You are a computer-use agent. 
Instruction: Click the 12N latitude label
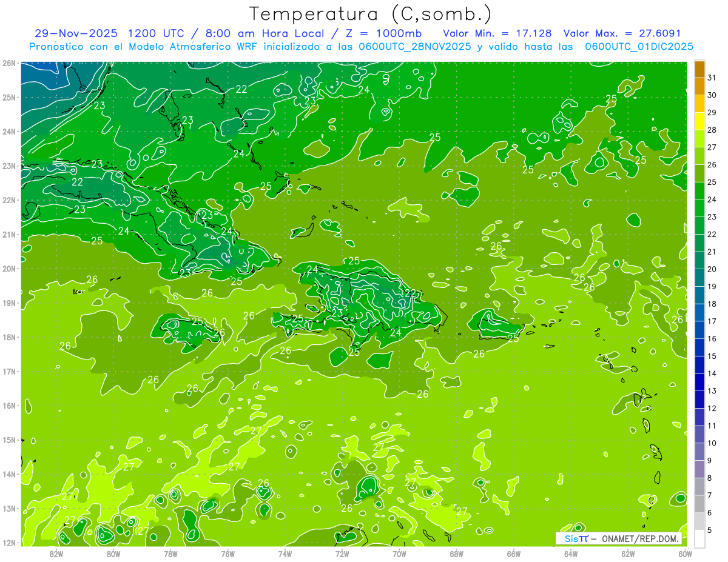coord(9,543)
